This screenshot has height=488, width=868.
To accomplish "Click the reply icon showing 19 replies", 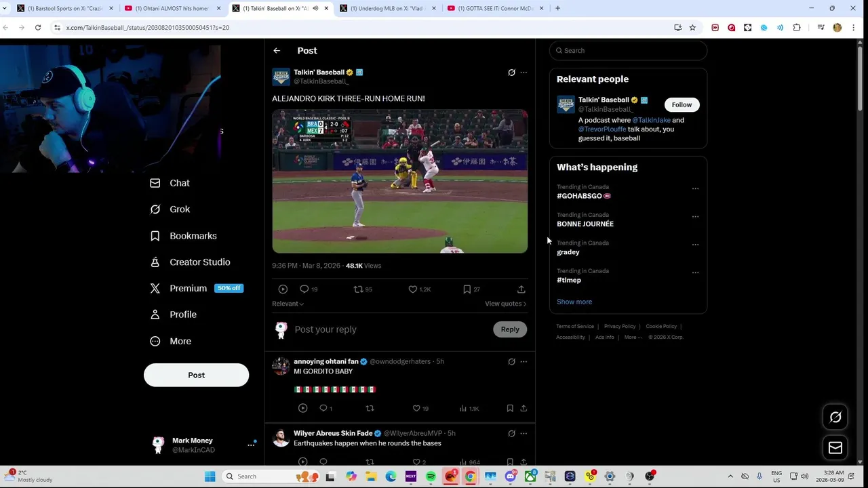I will click(304, 289).
